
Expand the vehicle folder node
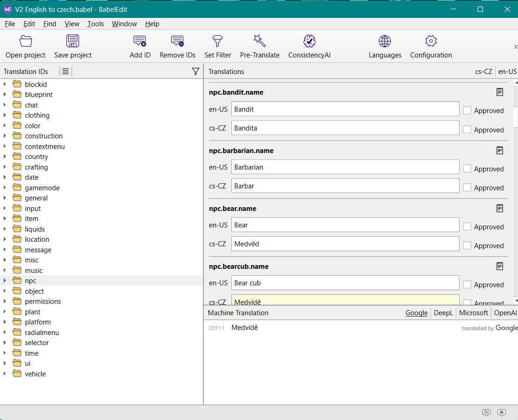tap(5, 374)
